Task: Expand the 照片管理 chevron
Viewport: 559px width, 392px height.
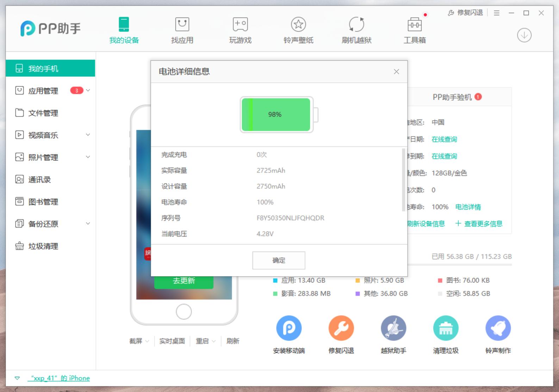Action: [x=88, y=157]
